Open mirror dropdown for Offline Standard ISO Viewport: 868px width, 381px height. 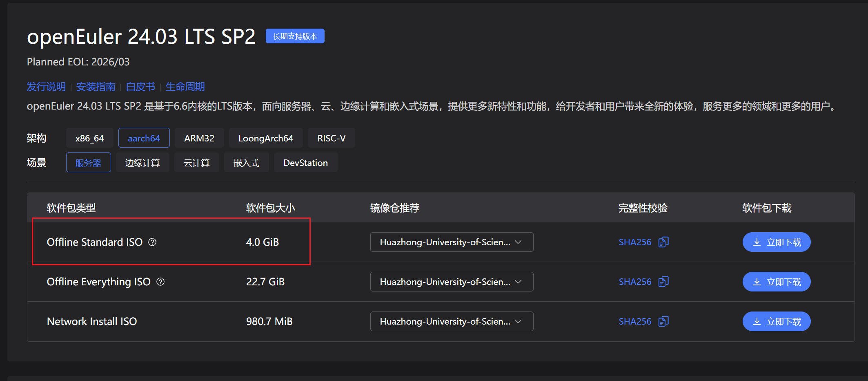(x=451, y=242)
